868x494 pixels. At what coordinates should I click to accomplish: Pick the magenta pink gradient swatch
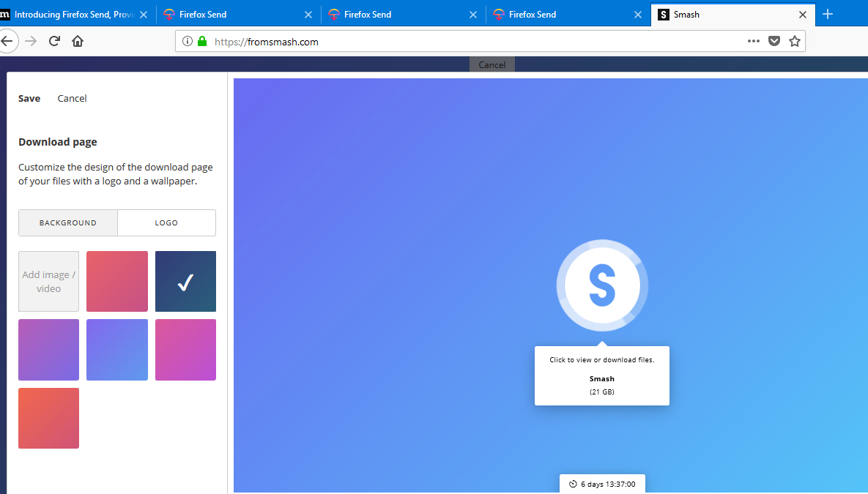(185, 350)
